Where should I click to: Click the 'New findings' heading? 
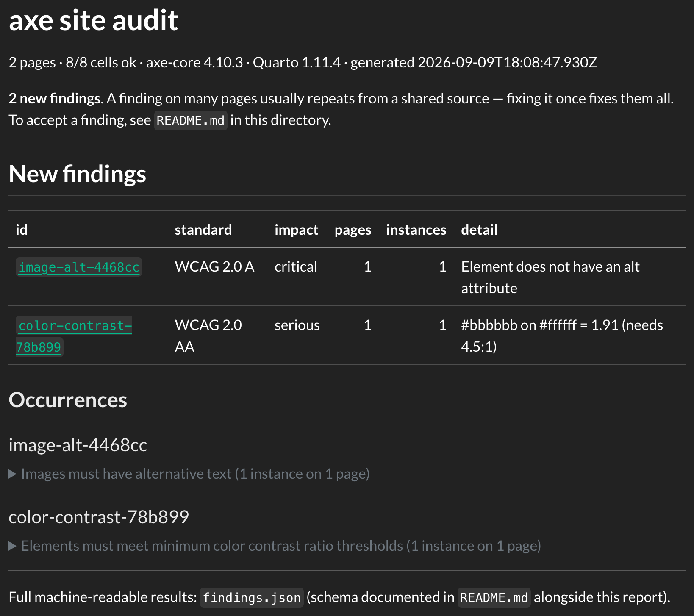click(78, 174)
